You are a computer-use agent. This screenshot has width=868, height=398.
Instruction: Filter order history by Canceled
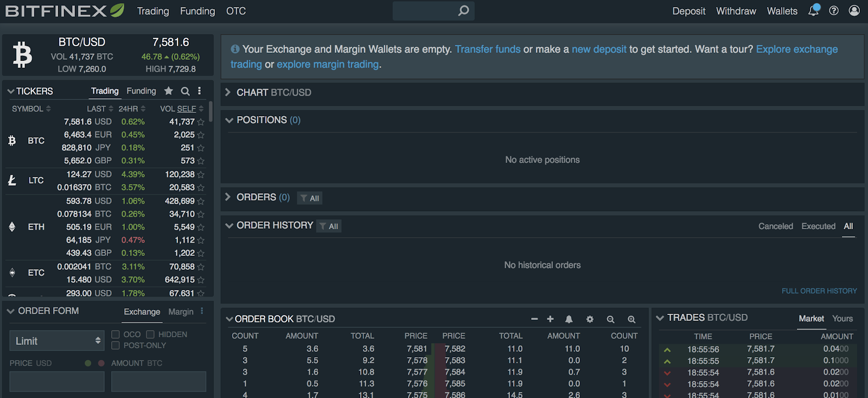click(776, 226)
